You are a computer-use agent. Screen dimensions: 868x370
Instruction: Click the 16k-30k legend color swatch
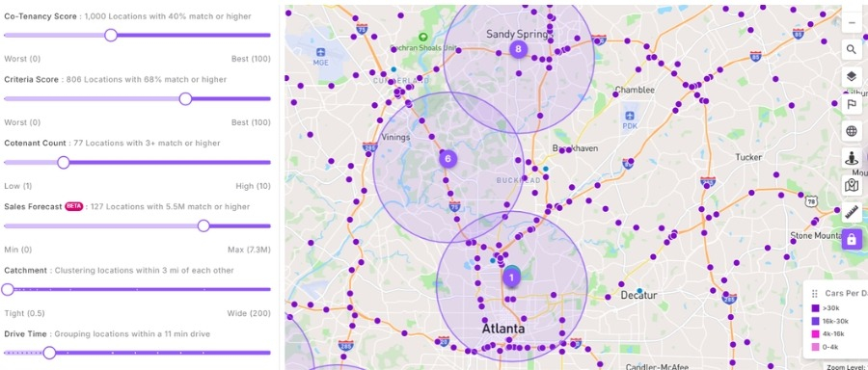point(815,321)
